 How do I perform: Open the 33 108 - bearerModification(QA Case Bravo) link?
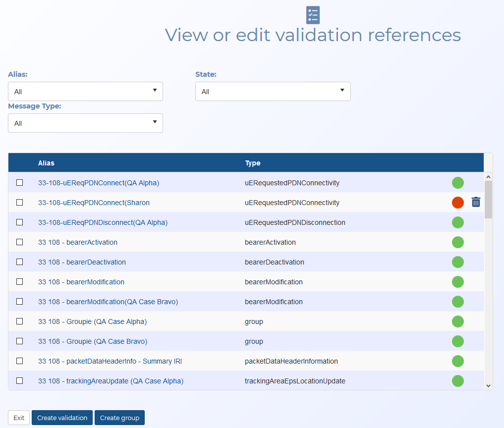point(108,302)
